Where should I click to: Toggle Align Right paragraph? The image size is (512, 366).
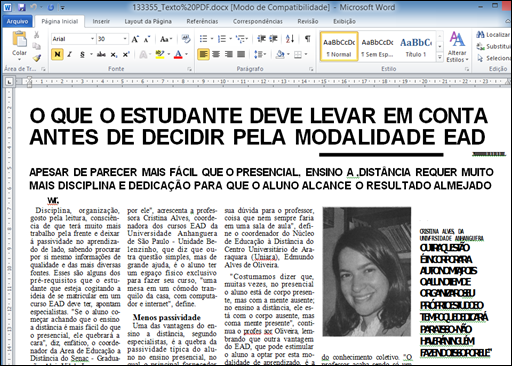coord(229,54)
